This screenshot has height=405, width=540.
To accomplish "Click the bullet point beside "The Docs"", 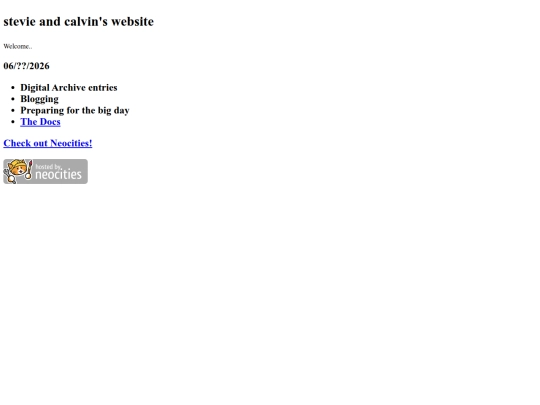I will [x=13, y=122].
